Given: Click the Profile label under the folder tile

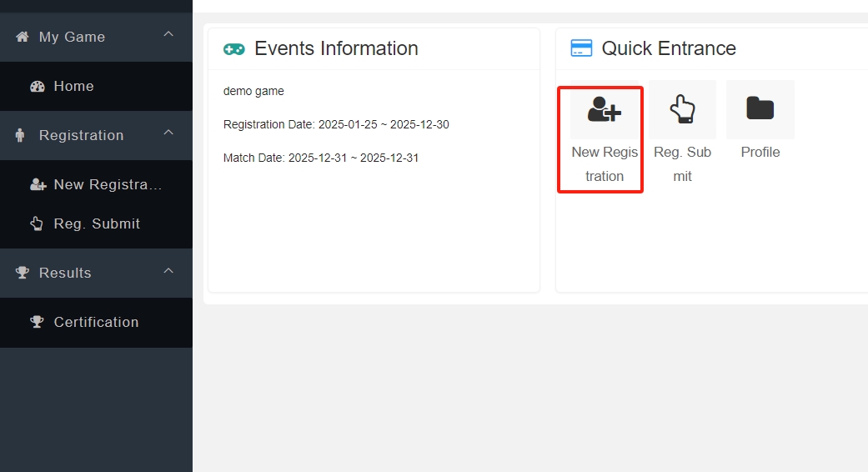Looking at the screenshot, I should coord(760,152).
